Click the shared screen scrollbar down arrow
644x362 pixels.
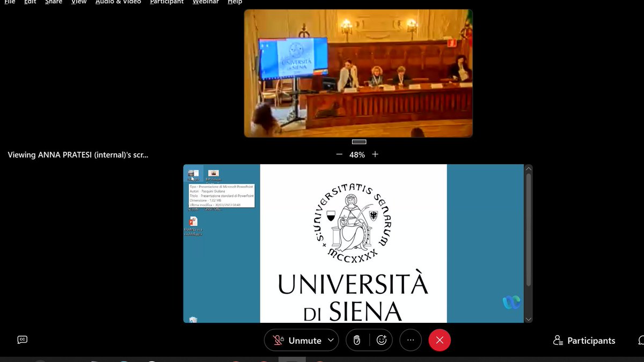pyautogui.click(x=529, y=319)
